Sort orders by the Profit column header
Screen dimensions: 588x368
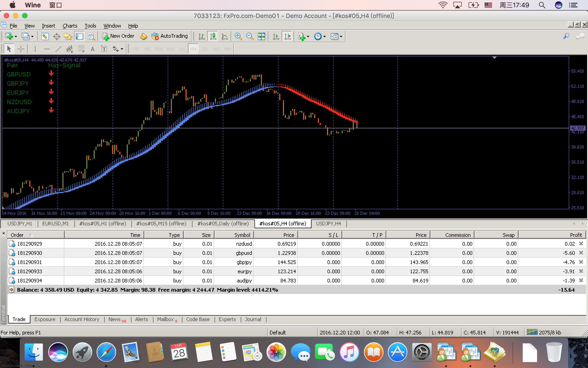(552, 235)
